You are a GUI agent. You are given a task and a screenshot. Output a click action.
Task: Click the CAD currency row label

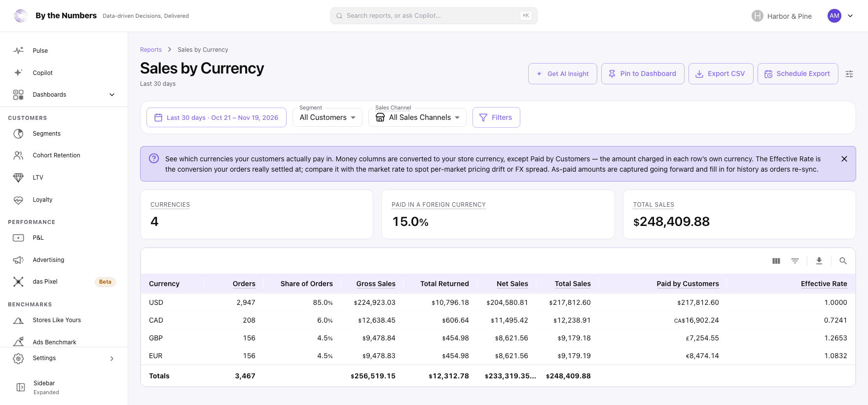coord(156,320)
